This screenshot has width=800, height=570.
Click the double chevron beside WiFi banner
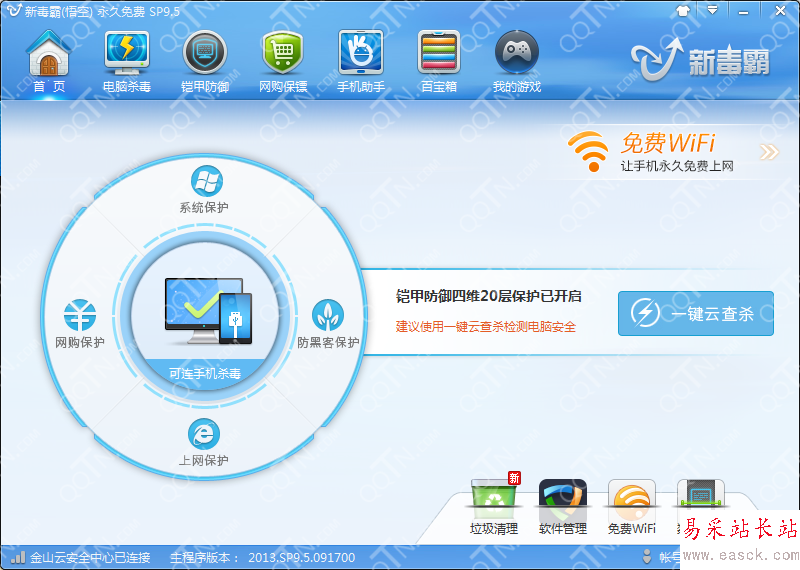769,152
